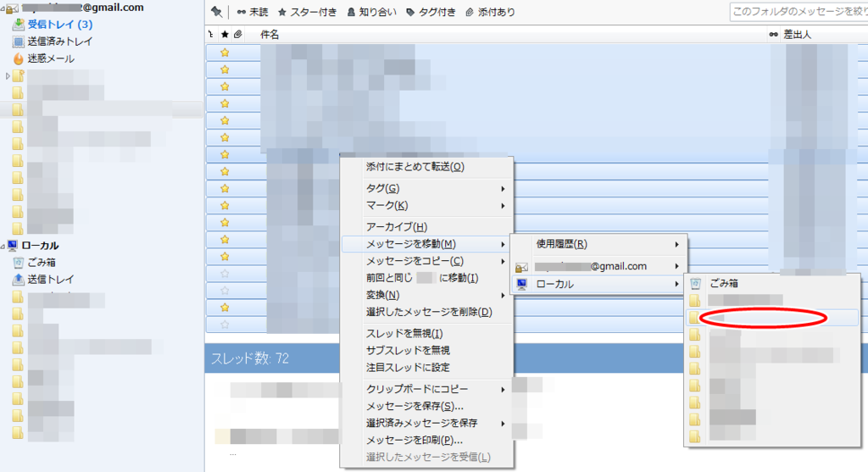
Task: Open ローカル entry in move submenu
Action: click(598, 285)
